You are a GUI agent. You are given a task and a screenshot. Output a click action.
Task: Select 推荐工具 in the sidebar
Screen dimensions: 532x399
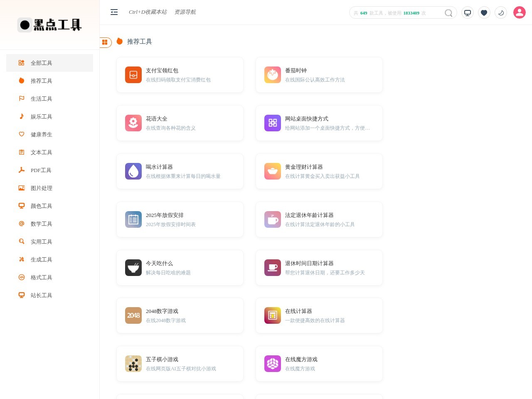coord(49,81)
